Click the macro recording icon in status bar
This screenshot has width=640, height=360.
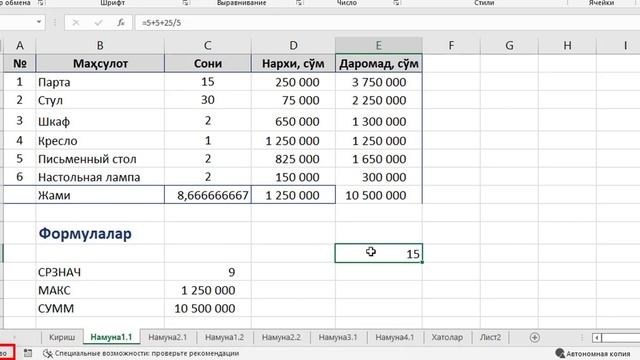pyautogui.click(x=28, y=353)
